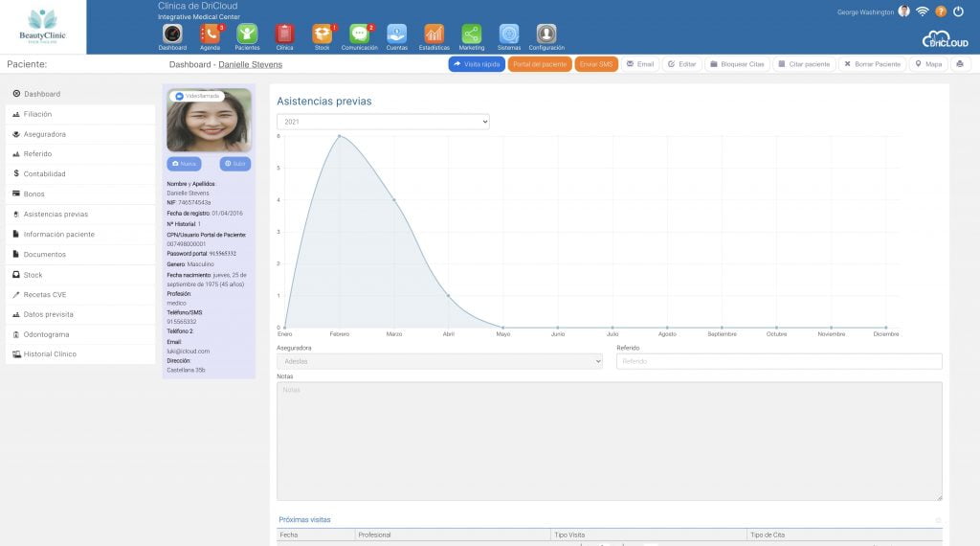Click the Referido input field
980x546 pixels.
779,361
